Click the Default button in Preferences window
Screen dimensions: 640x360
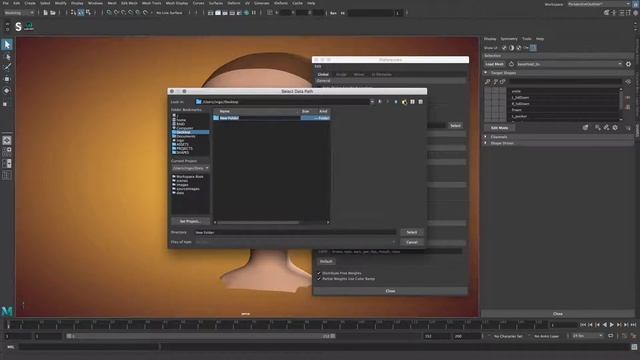326,261
